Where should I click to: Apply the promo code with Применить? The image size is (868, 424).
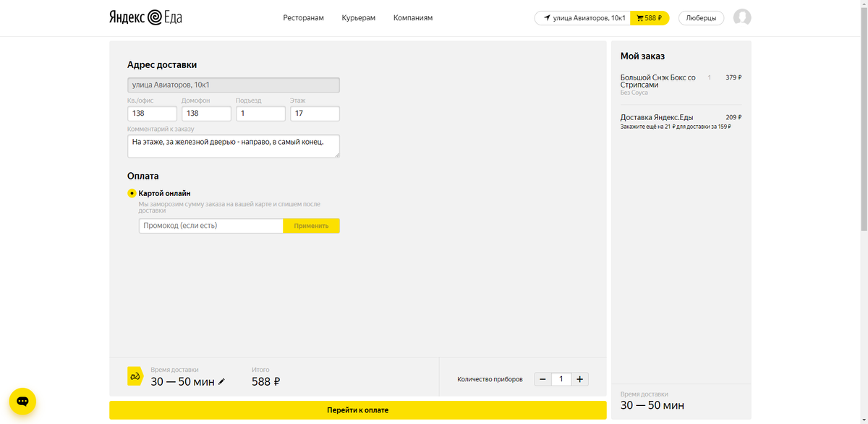[311, 226]
